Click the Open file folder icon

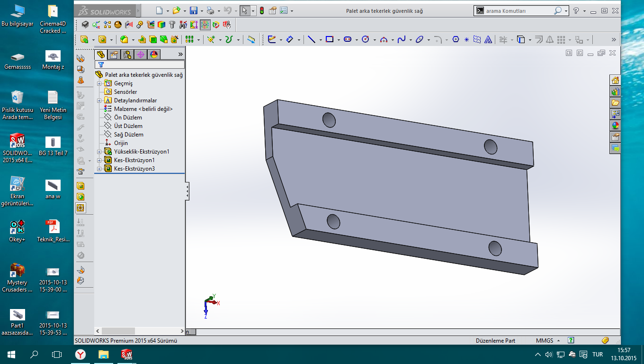[x=177, y=10]
